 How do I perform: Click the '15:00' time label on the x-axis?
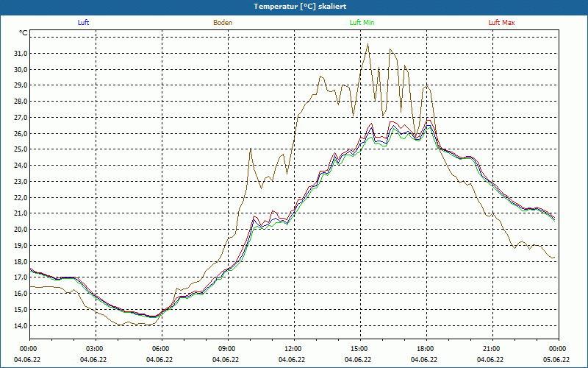click(360, 349)
